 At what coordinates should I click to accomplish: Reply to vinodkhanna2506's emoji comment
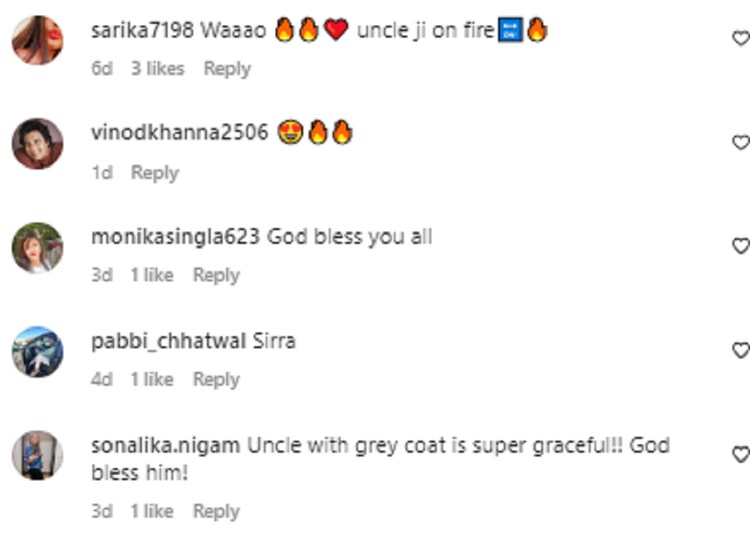click(x=155, y=173)
